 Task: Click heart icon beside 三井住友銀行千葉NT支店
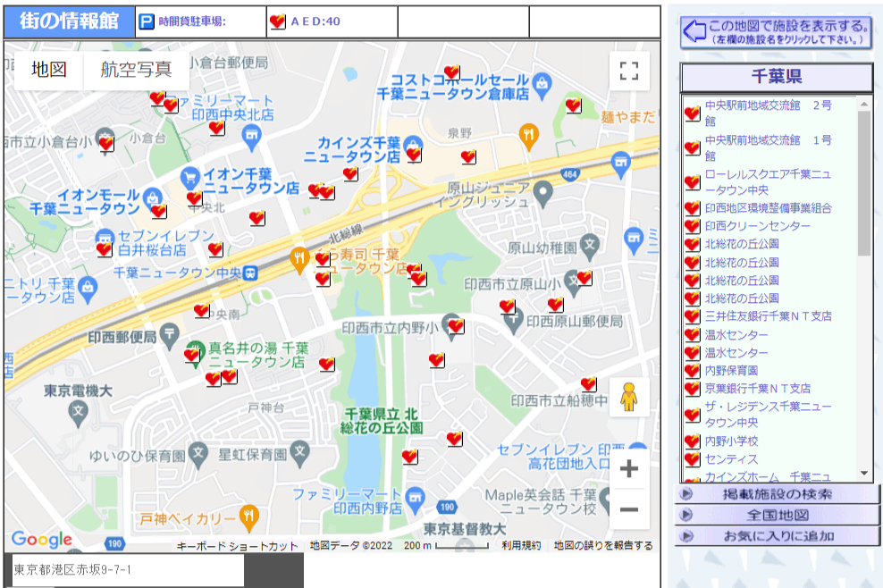(x=692, y=316)
